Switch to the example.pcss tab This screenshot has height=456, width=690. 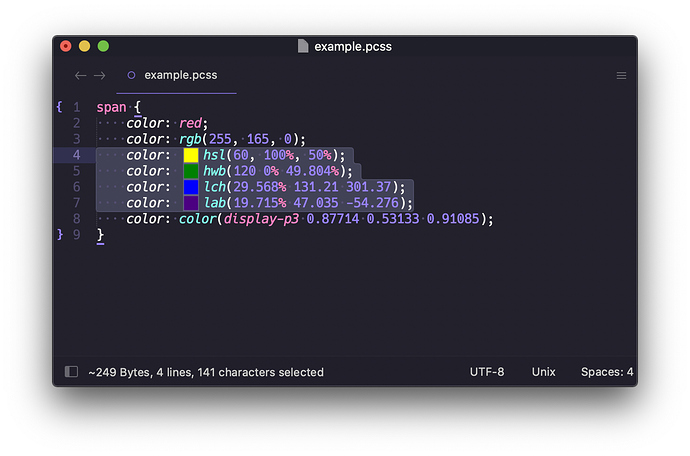click(176, 75)
